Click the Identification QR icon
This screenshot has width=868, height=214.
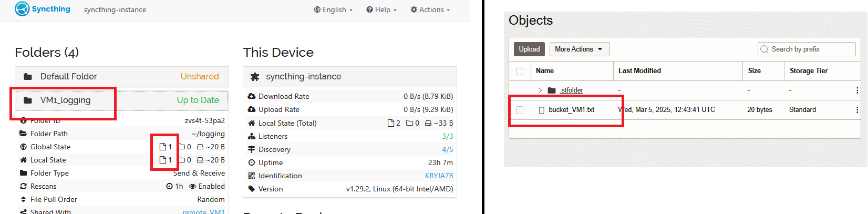[252, 176]
